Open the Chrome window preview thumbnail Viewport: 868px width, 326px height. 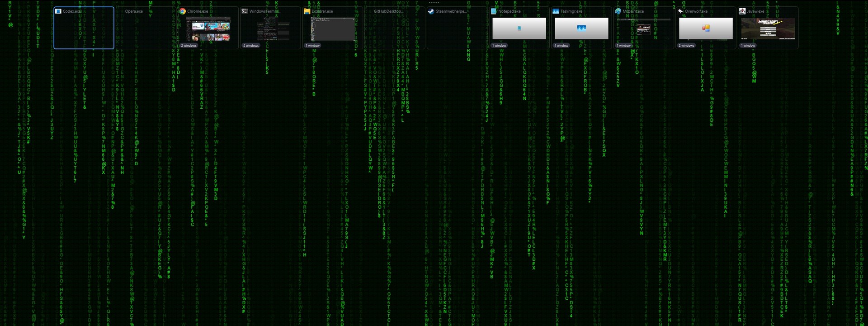(x=208, y=29)
